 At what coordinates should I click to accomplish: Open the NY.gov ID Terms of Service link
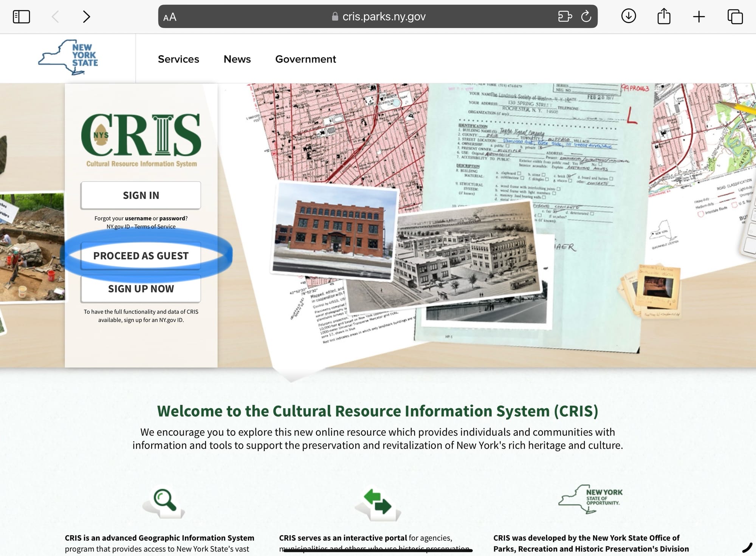coord(141,227)
